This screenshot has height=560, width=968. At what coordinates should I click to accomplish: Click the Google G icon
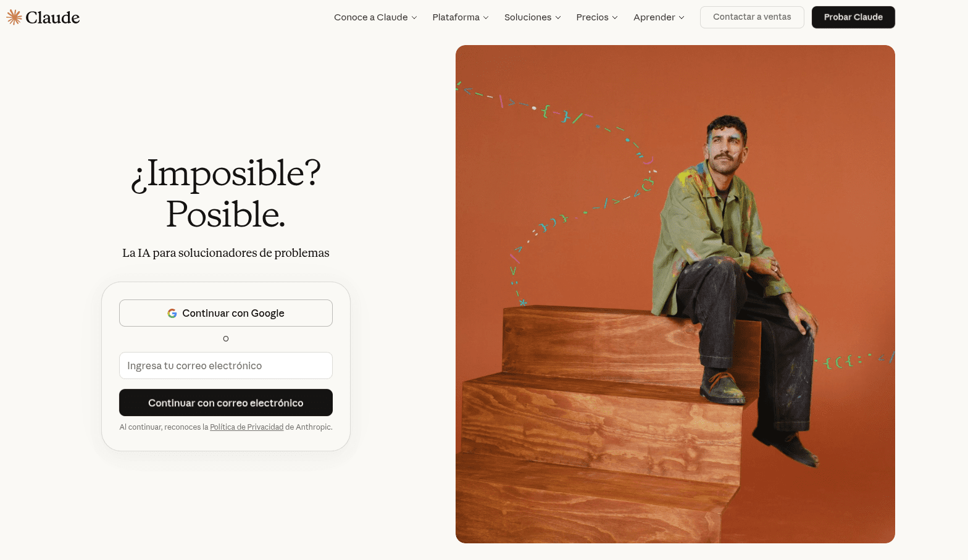click(172, 314)
